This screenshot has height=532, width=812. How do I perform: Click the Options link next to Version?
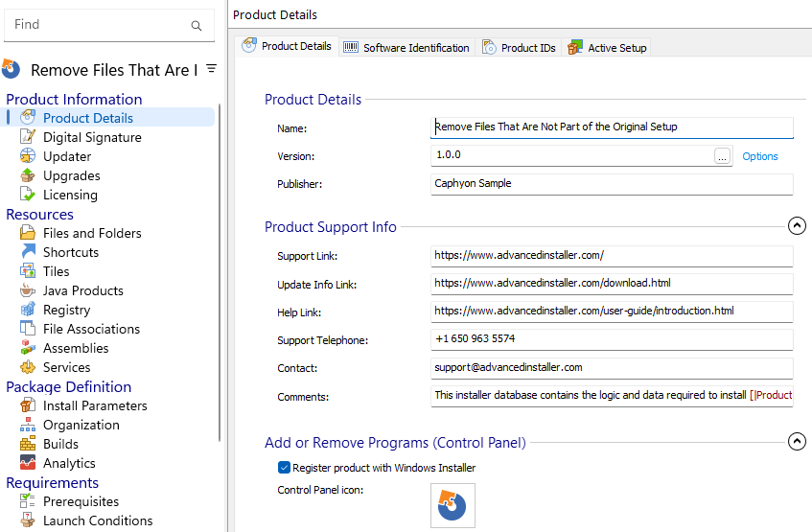759,156
